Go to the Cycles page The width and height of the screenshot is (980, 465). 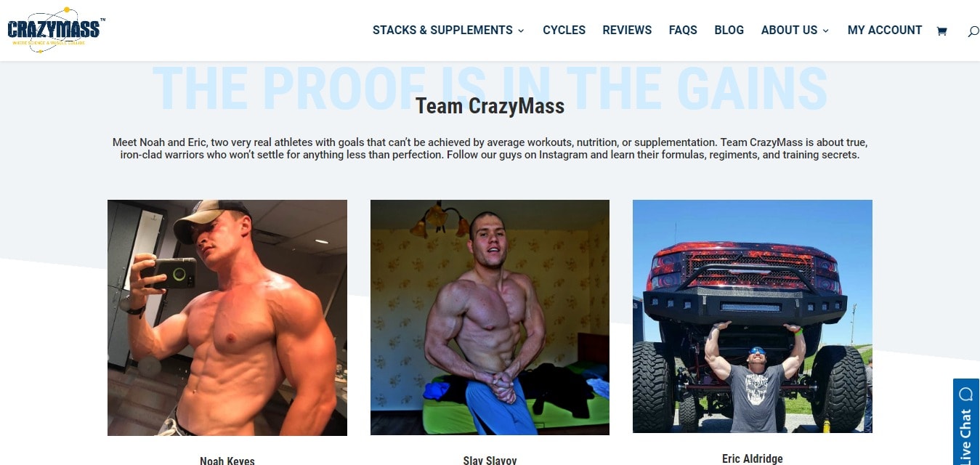point(564,30)
